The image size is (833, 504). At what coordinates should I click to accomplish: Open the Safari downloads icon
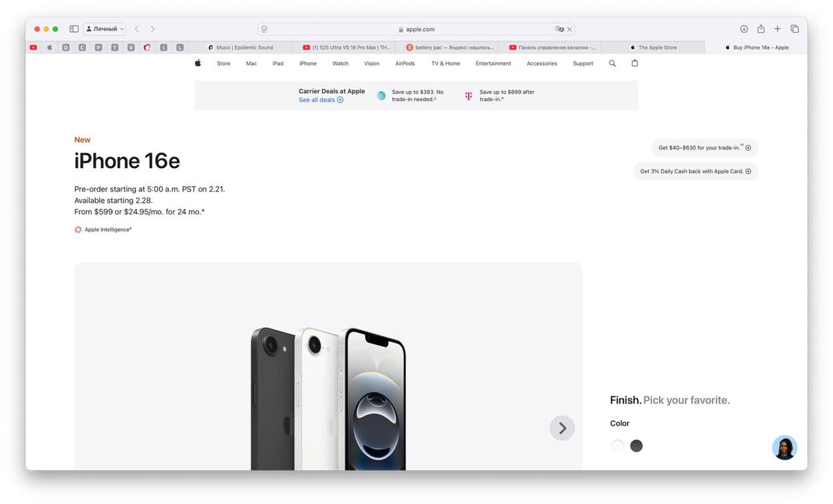pyautogui.click(x=744, y=29)
